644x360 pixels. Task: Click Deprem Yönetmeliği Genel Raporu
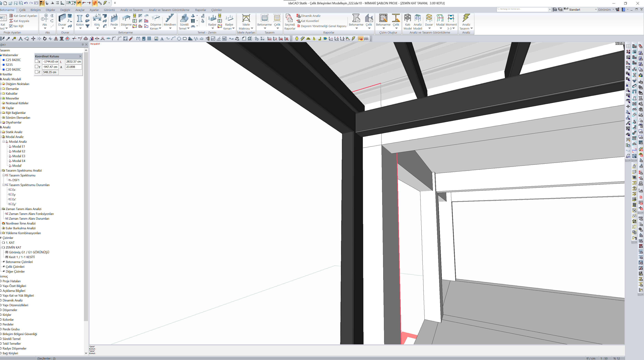[323, 26]
